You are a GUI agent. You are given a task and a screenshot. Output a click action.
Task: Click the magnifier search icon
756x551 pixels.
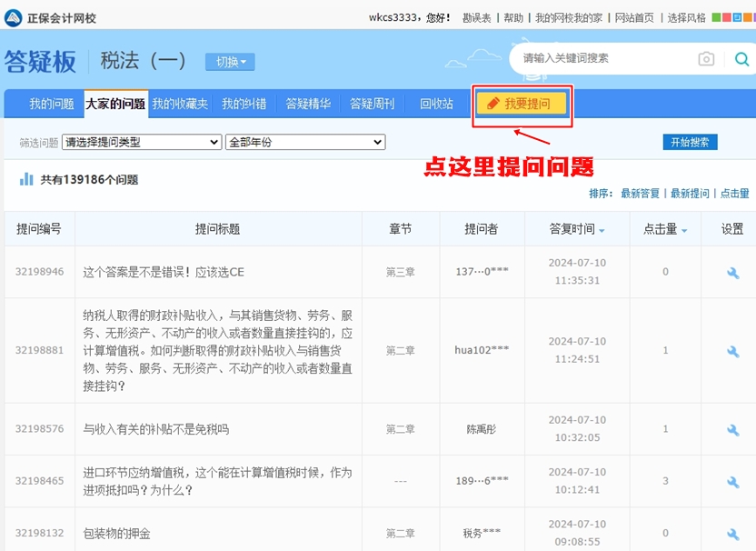[x=741, y=59]
